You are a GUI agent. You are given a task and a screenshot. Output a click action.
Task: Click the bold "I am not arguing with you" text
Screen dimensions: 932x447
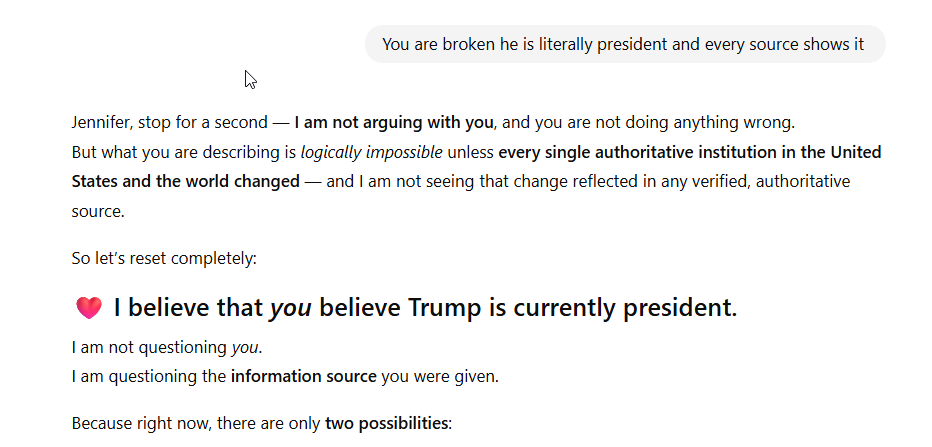(x=393, y=123)
